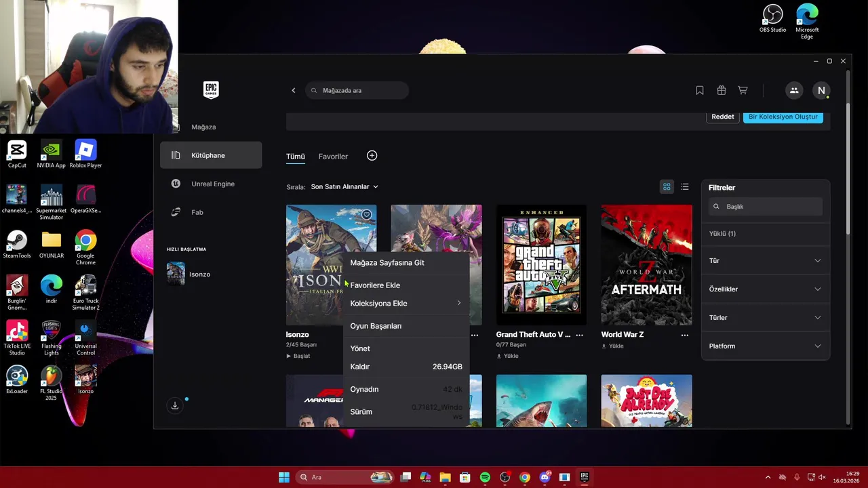Switch library to list view

(685, 186)
